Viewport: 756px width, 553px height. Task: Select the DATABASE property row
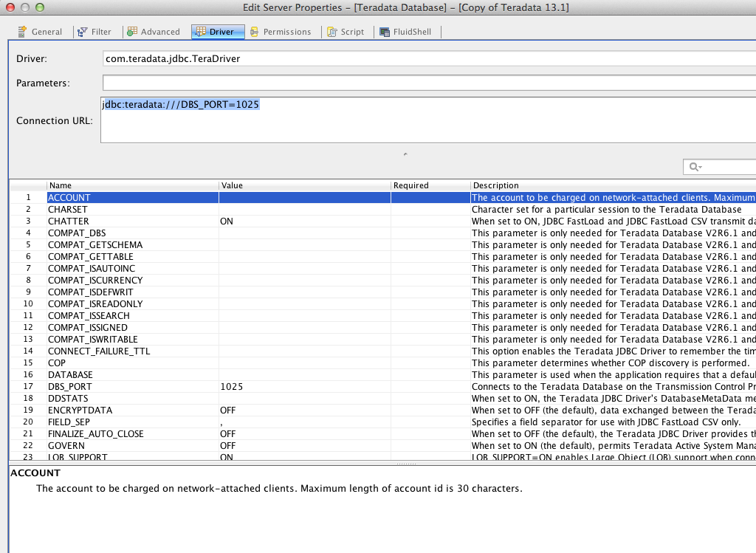tap(383, 374)
